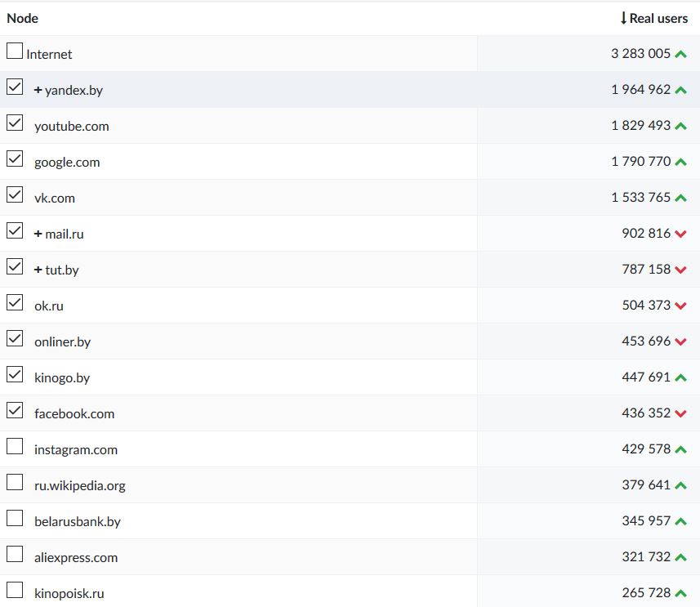Sort by the Real users column header
Viewport: 700px width, 607px height.
pyautogui.click(x=653, y=18)
